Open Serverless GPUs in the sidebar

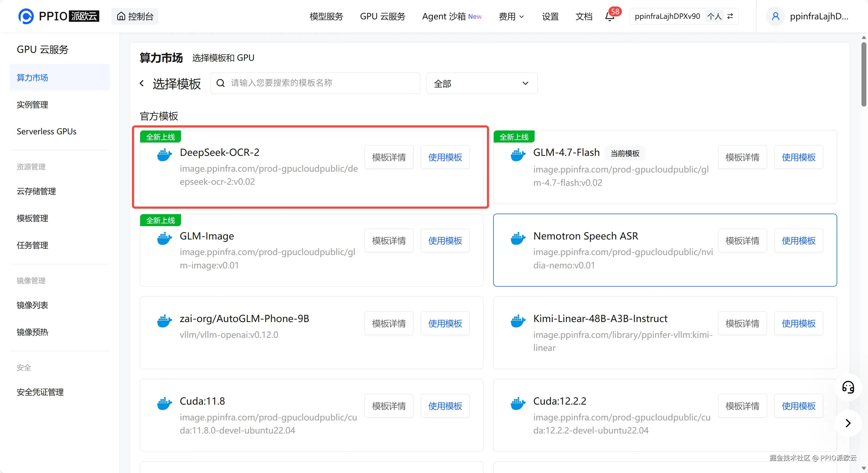47,131
